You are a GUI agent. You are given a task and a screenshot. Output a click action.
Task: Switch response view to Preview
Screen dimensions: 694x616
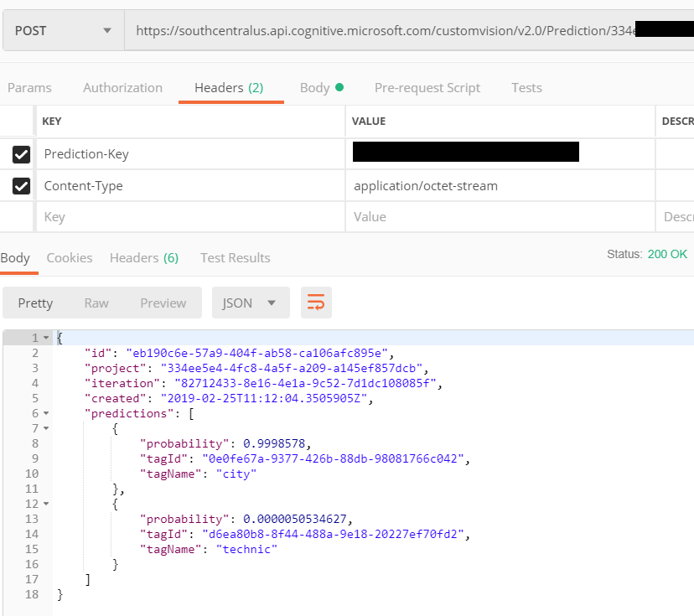click(x=163, y=303)
